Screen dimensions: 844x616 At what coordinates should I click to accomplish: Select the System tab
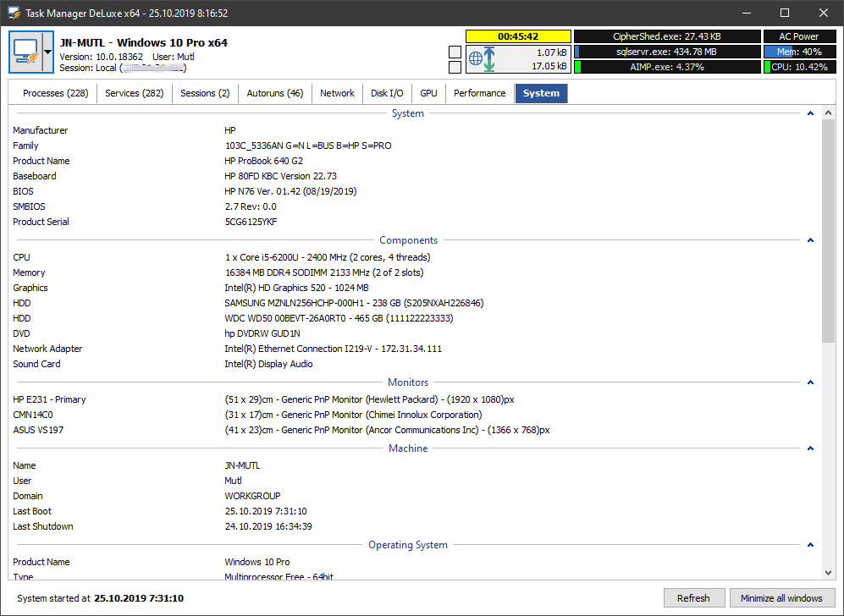tap(541, 93)
